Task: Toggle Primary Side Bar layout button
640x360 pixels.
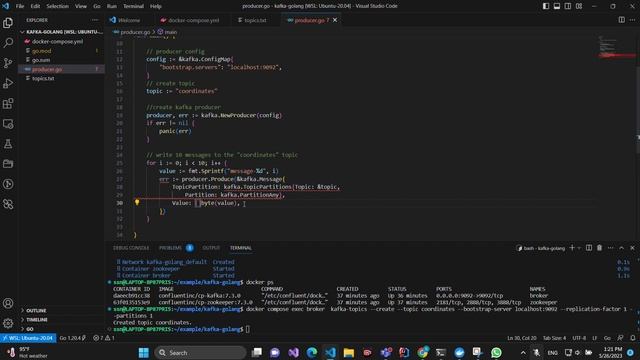Action: [546, 6]
